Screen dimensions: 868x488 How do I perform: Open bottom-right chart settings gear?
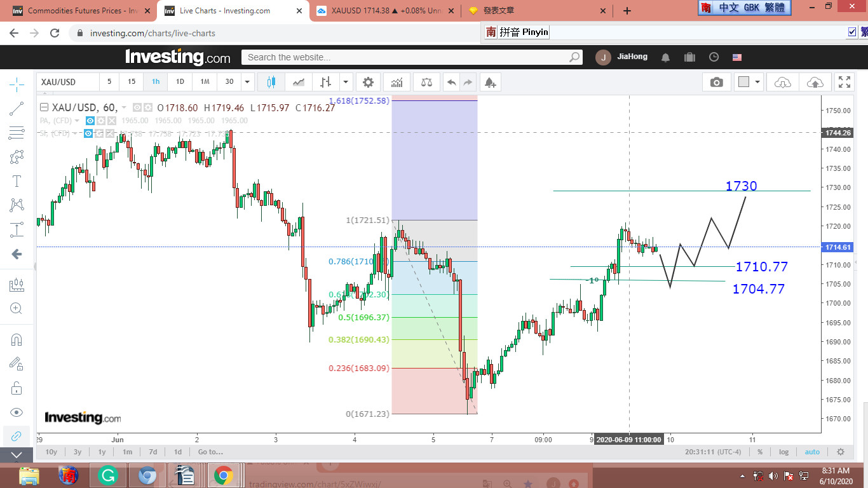pyautogui.click(x=841, y=452)
